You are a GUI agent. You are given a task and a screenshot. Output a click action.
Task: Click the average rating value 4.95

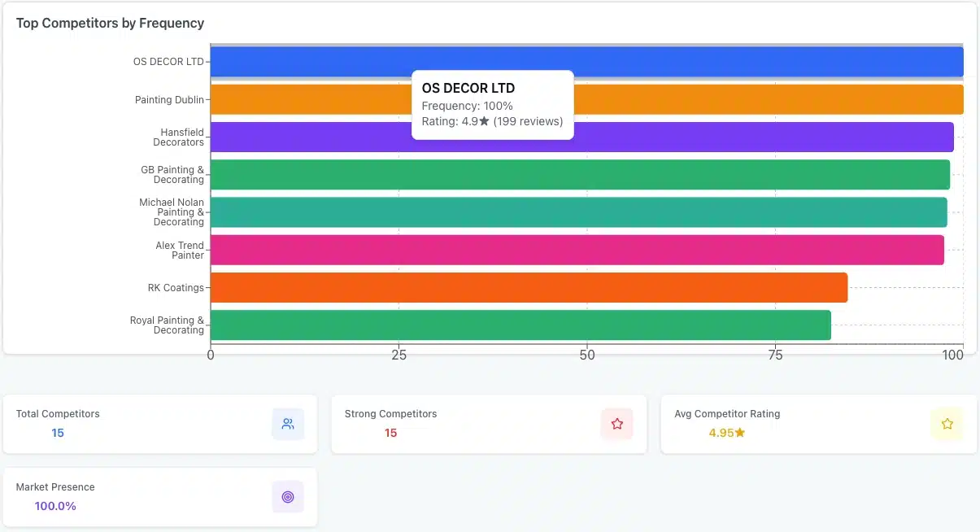click(x=727, y=433)
